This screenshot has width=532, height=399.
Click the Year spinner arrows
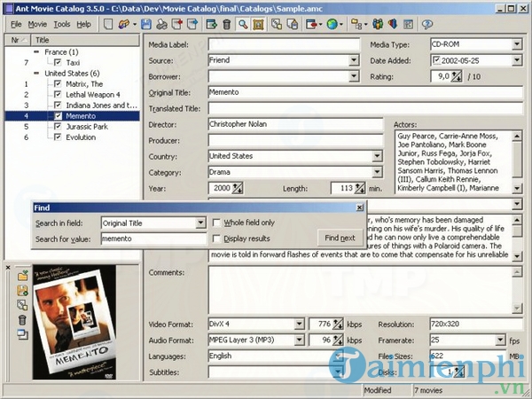(237, 188)
